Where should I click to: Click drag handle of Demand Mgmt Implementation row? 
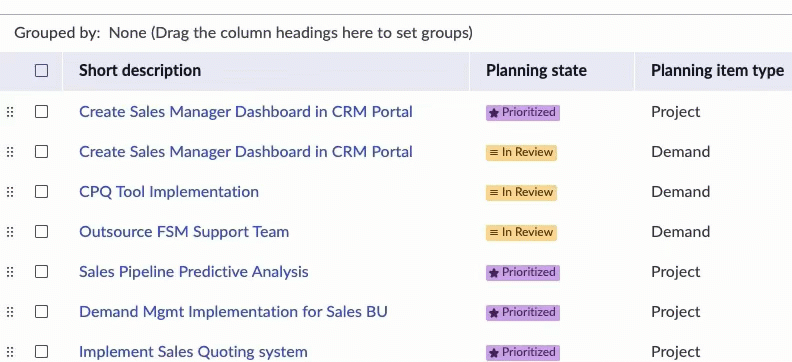tap(10, 312)
